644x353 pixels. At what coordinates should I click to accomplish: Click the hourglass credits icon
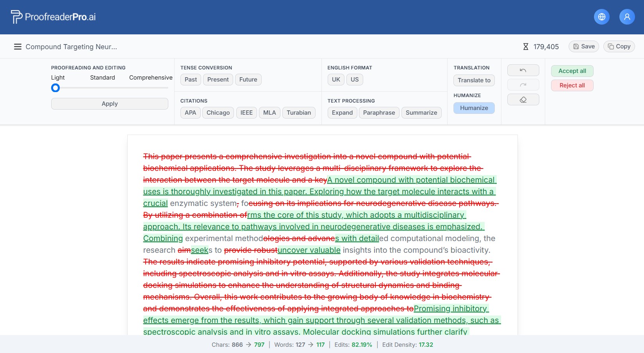526,47
